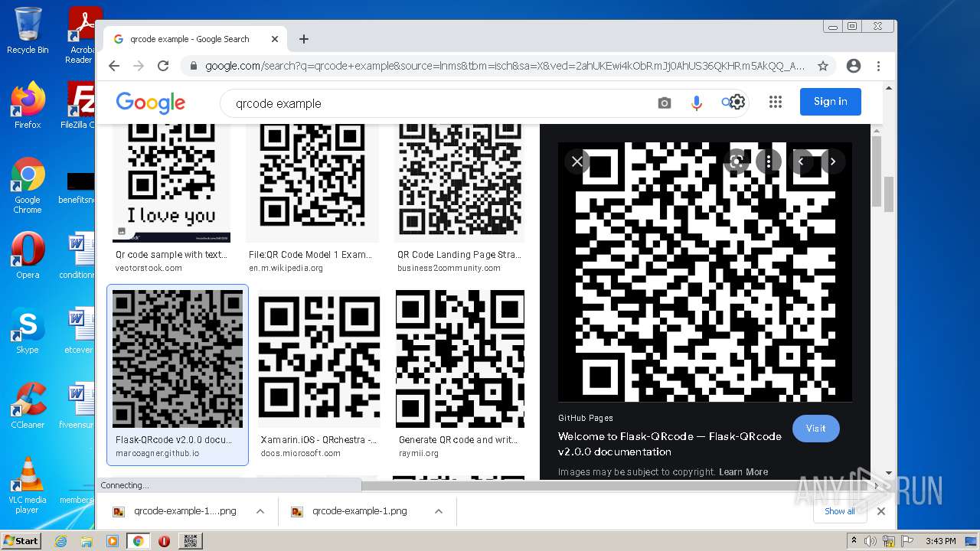Reload the Google search page
Screen dimensions: 980x551
tap(163, 66)
